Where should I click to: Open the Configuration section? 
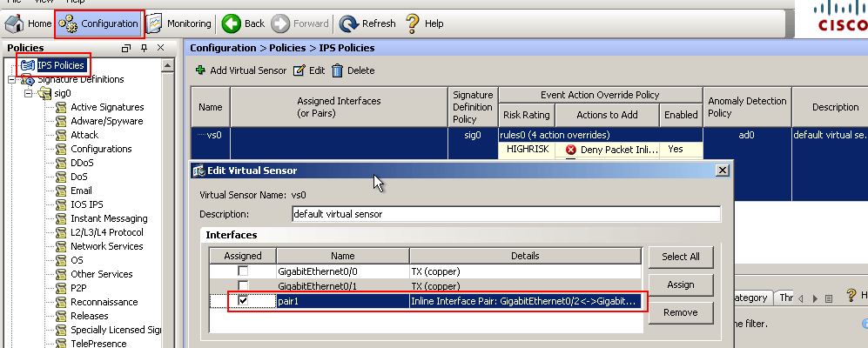(x=99, y=23)
